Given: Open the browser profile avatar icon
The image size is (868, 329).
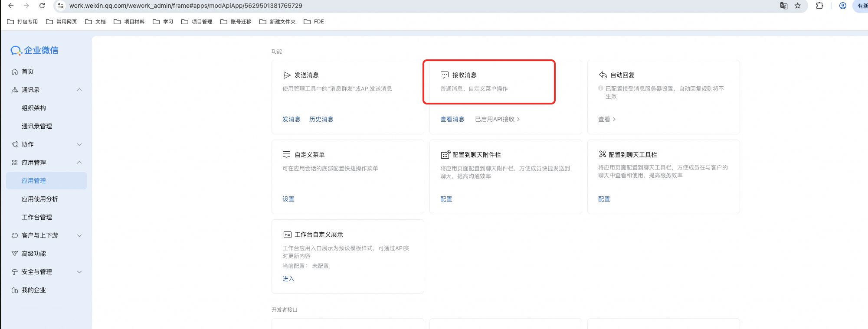Looking at the screenshot, I should click(x=842, y=6).
